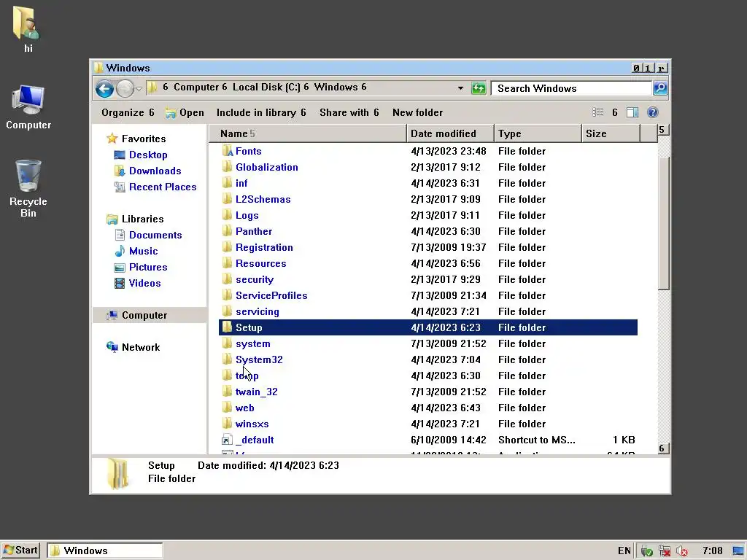Image resolution: width=747 pixels, height=560 pixels.
Task: Click the muted volume tray icon
Action: 682,551
